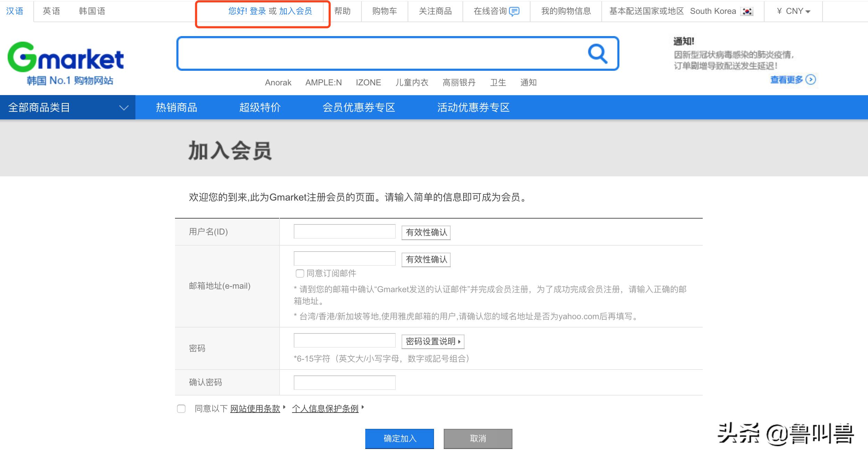Click the 有效性确认 button for username

(426, 232)
